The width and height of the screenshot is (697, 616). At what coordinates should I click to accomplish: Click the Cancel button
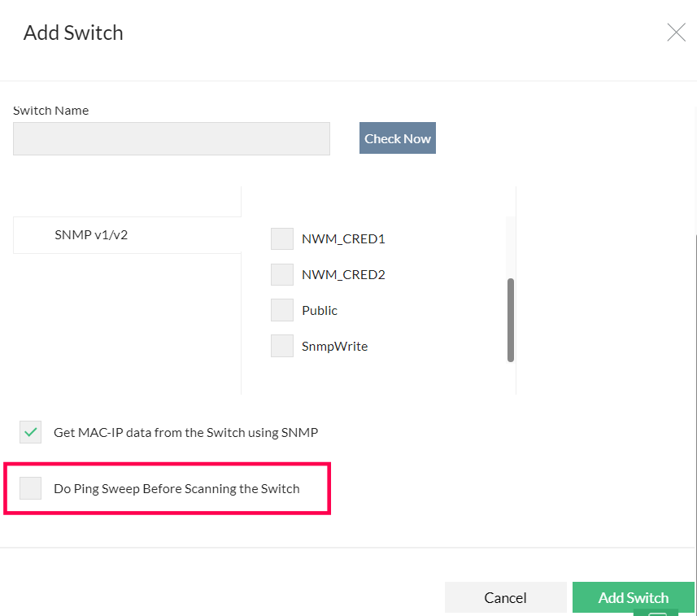coord(505,597)
